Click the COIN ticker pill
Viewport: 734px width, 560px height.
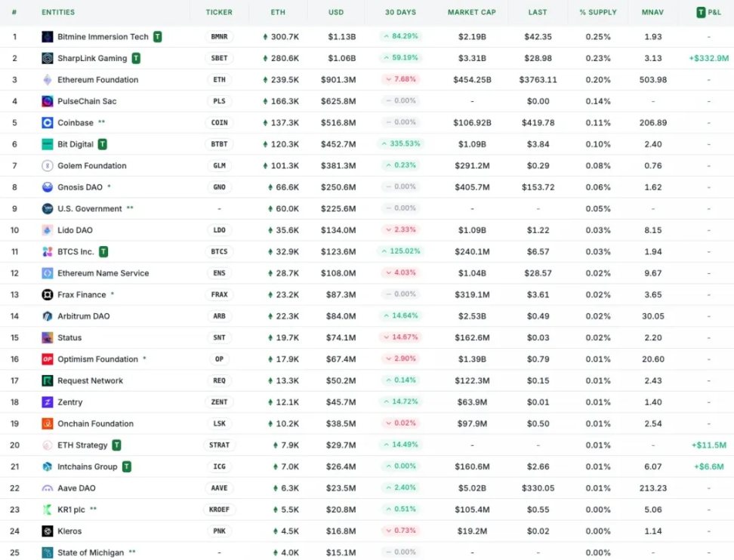coord(219,122)
